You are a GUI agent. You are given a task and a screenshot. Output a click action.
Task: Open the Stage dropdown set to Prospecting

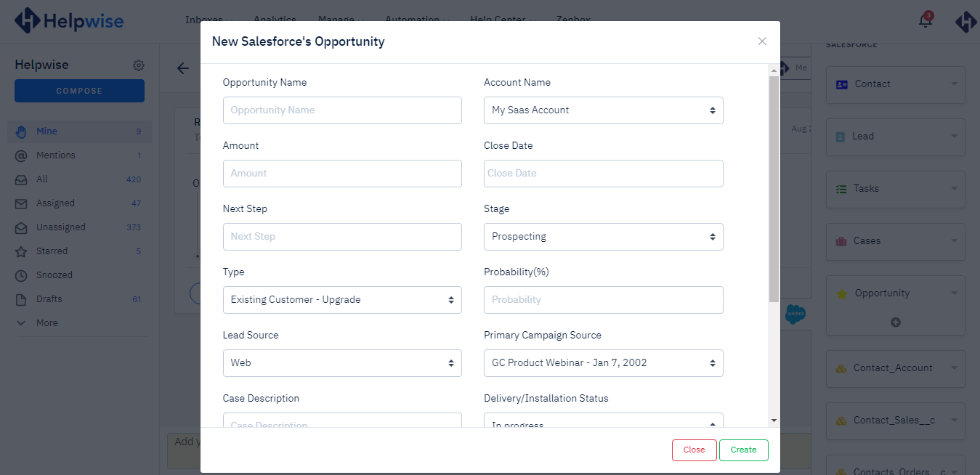click(x=602, y=236)
